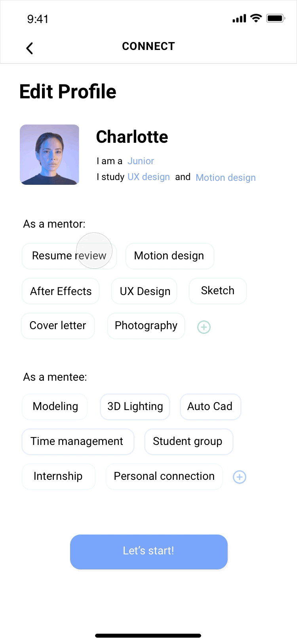This screenshot has width=297, height=644.
Task: Change the Motion design study field
Action: click(x=226, y=178)
